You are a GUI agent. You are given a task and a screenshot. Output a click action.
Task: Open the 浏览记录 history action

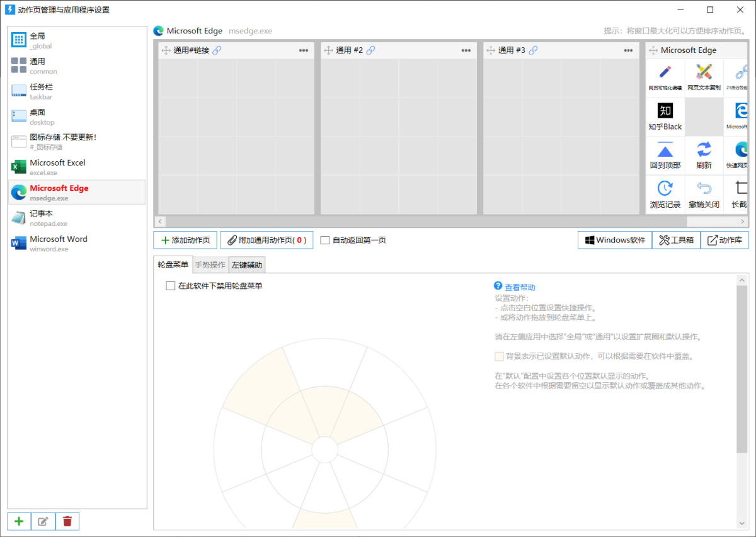coord(665,195)
